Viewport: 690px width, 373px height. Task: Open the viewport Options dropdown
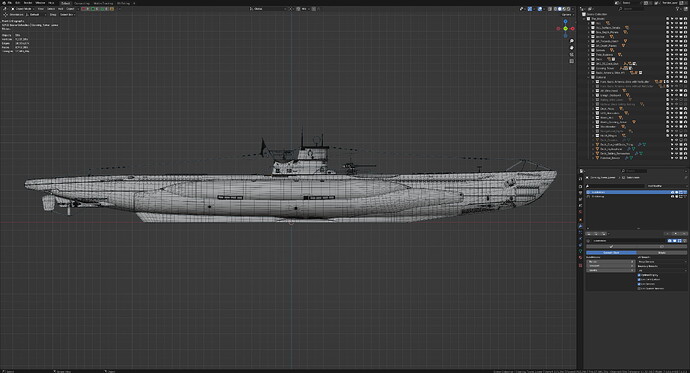point(568,15)
